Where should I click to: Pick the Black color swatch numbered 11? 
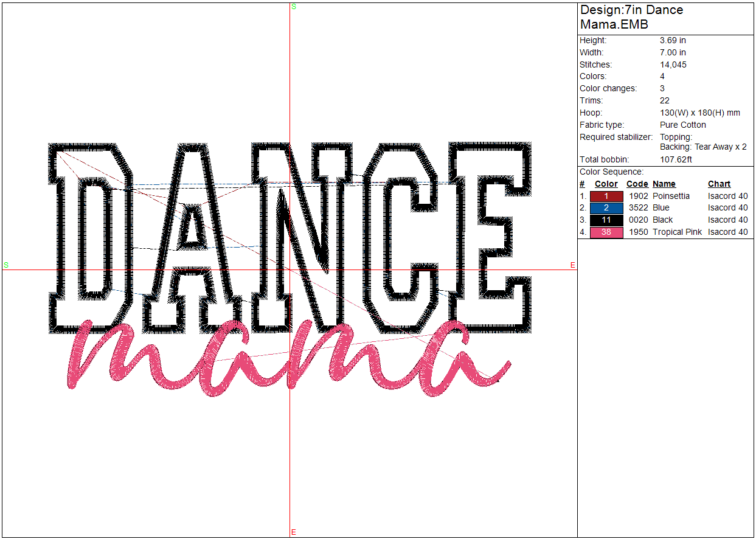point(606,220)
